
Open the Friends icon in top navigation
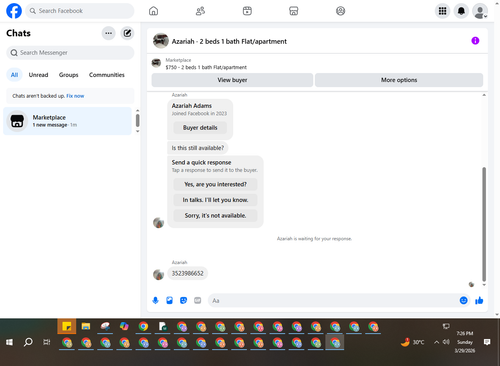click(200, 11)
